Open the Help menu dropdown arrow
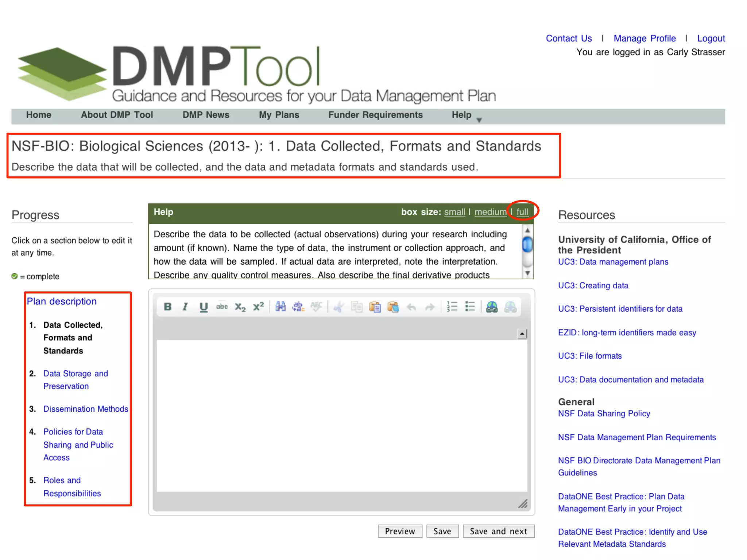Screen dimensions: 747x560 click(x=479, y=120)
